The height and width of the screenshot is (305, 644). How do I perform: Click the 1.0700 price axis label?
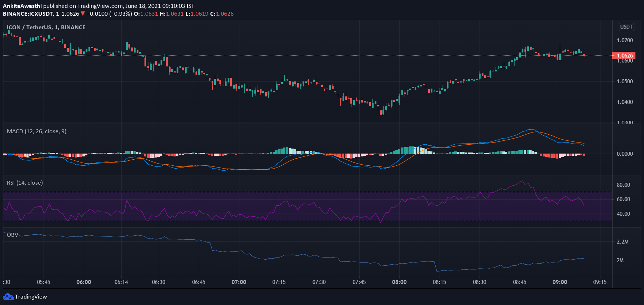[x=625, y=40]
